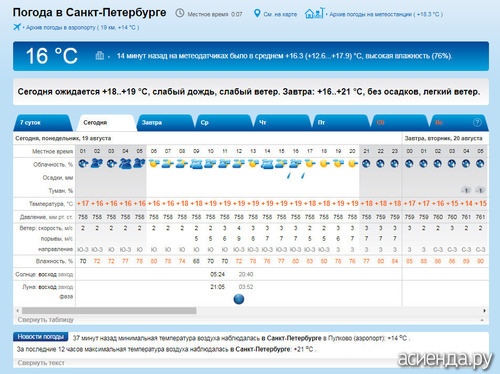The image size is (500, 374).
Task: Click the weather station house icon
Action: pos(314,13)
